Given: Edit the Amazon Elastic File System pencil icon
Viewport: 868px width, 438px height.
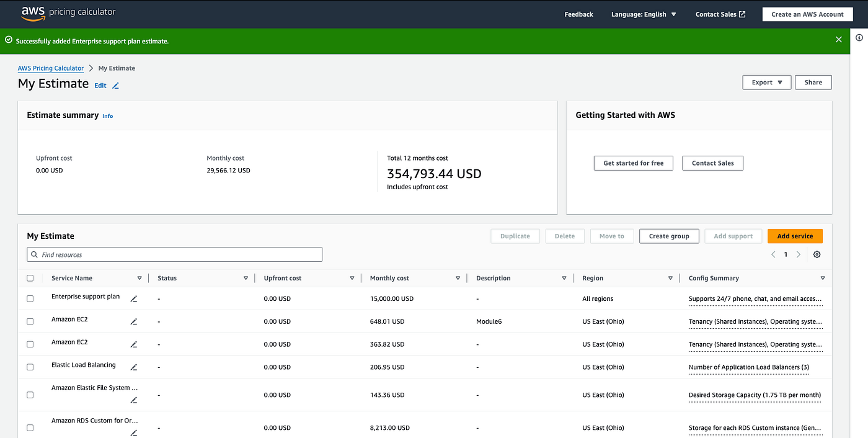Looking at the screenshot, I should (x=134, y=400).
